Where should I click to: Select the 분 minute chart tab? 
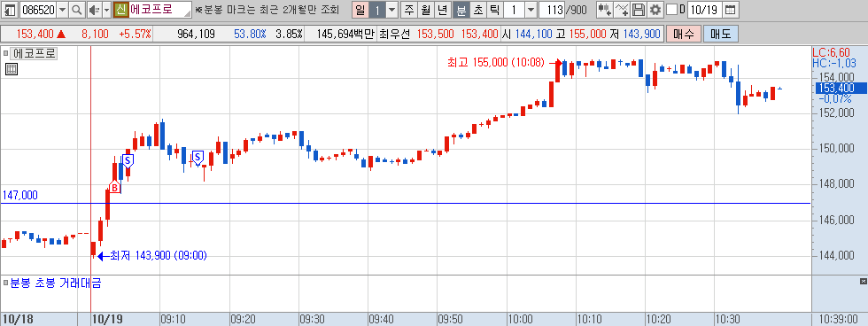tap(461, 10)
